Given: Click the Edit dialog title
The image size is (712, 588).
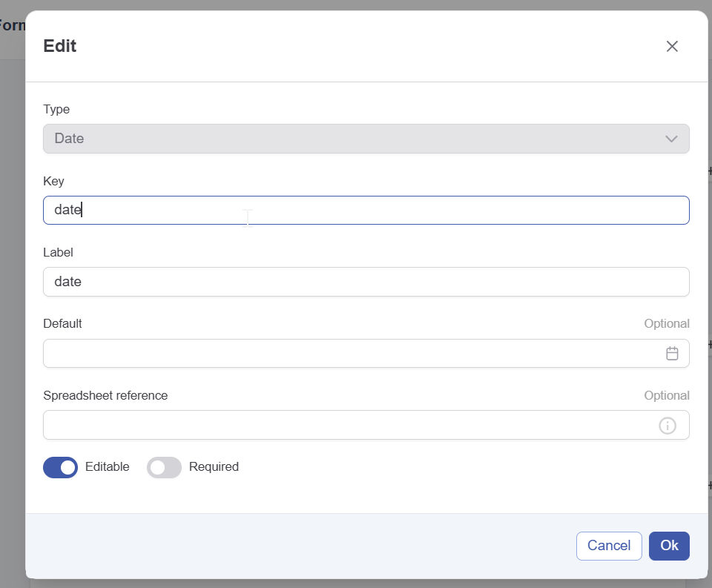Looking at the screenshot, I should point(60,46).
